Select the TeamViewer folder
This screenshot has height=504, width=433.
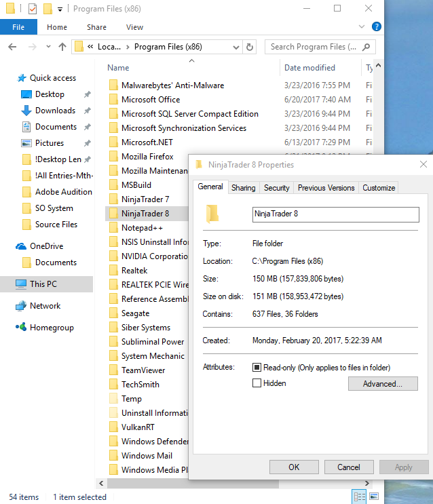[x=143, y=370]
